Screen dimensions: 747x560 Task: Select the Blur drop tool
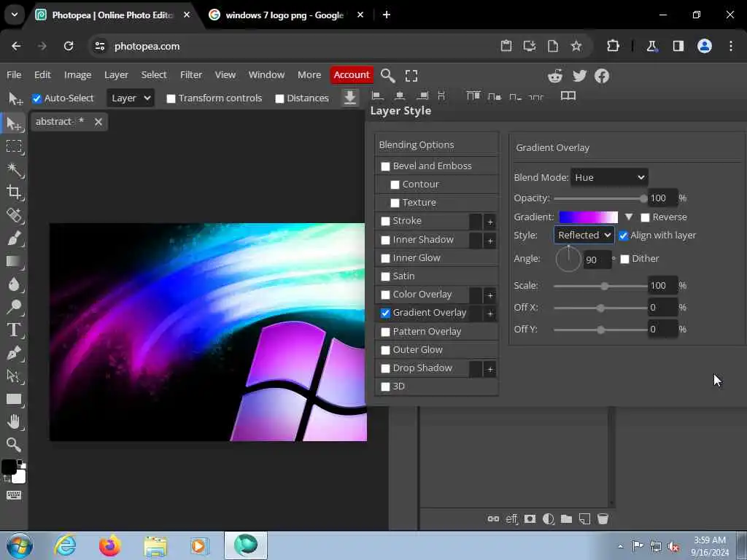(14, 284)
